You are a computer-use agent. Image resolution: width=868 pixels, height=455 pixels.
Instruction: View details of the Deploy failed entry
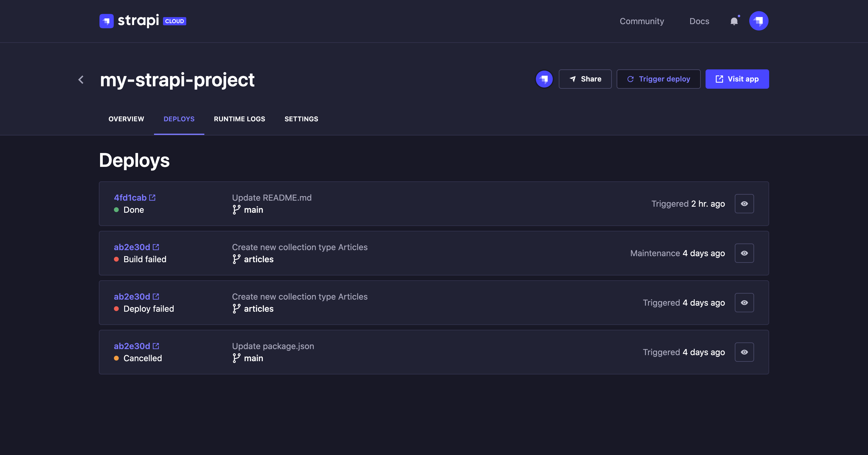[x=744, y=303]
